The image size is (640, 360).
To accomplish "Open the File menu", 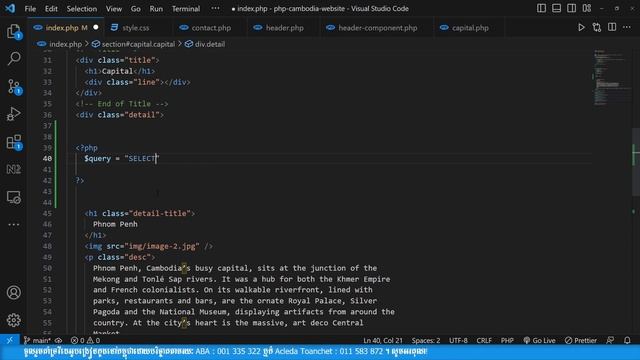I will point(30,9).
